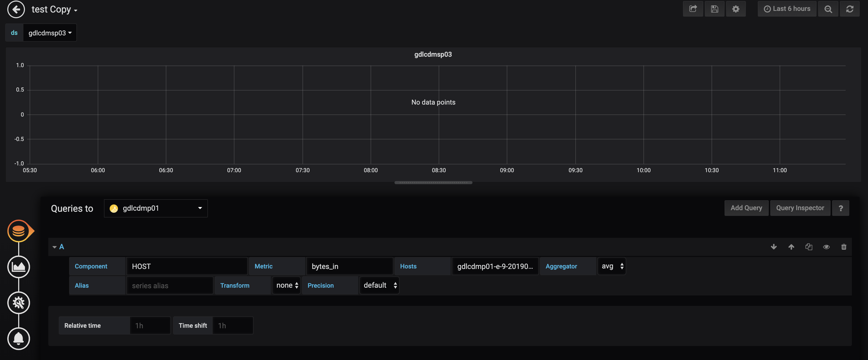Image resolution: width=868 pixels, height=360 pixels.
Task: Open the Aggregator avg select
Action: click(611, 266)
